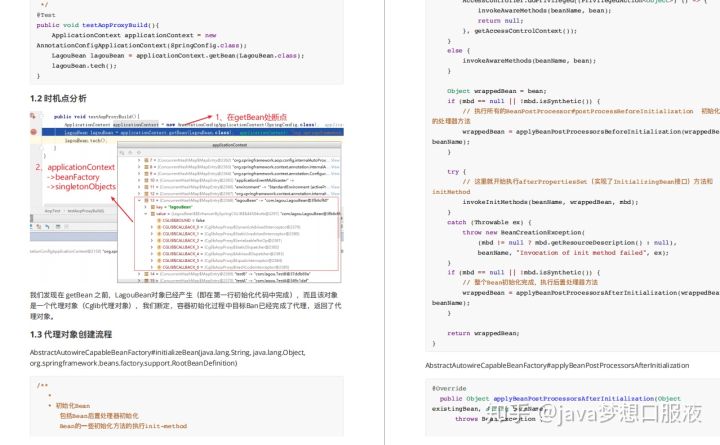
Task: Expand the CGLIB$CALLBACK_0 tree row
Action: click(152, 227)
